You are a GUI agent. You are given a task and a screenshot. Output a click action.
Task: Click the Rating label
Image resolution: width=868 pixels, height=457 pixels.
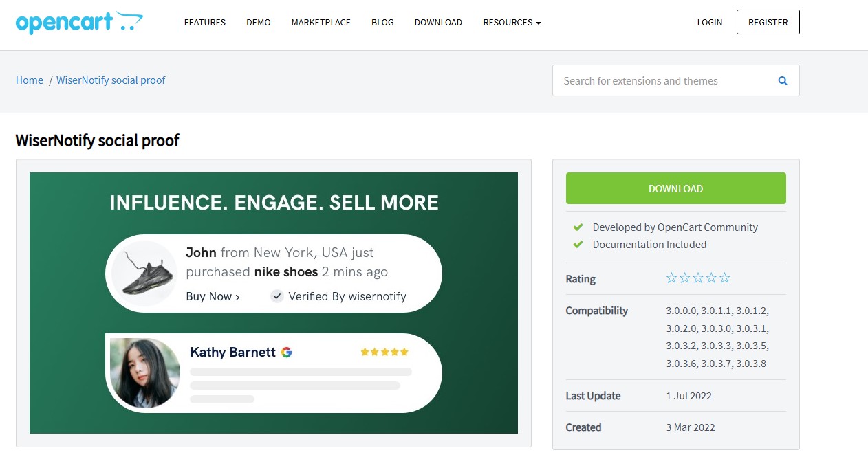(x=581, y=279)
